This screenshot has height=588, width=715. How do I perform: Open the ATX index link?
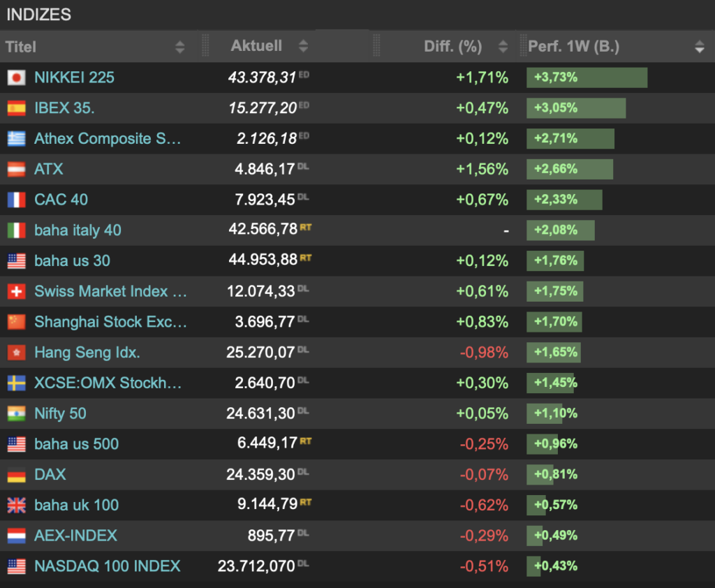(49, 169)
